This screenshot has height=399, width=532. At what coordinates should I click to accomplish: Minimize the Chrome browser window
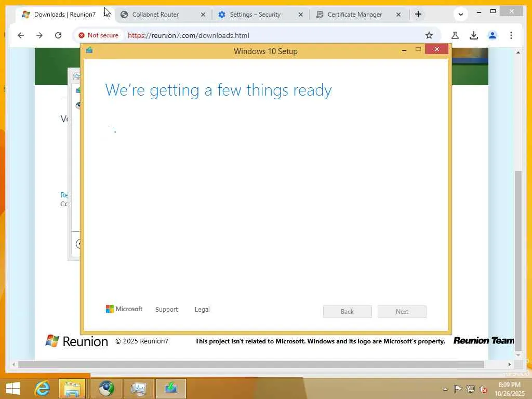tap(478, 12)
